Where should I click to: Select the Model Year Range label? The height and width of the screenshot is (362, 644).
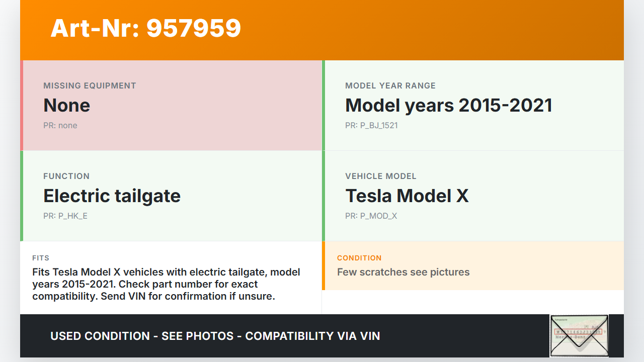[390, 85]
